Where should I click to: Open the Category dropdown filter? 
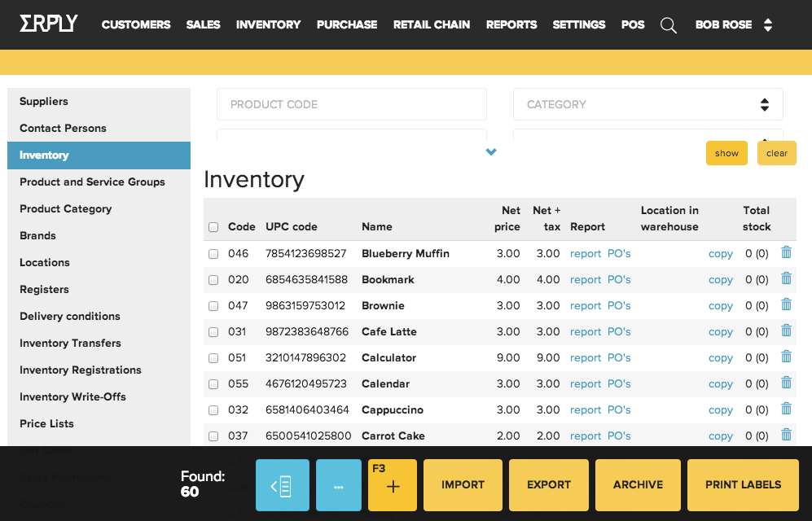(647, 104)
